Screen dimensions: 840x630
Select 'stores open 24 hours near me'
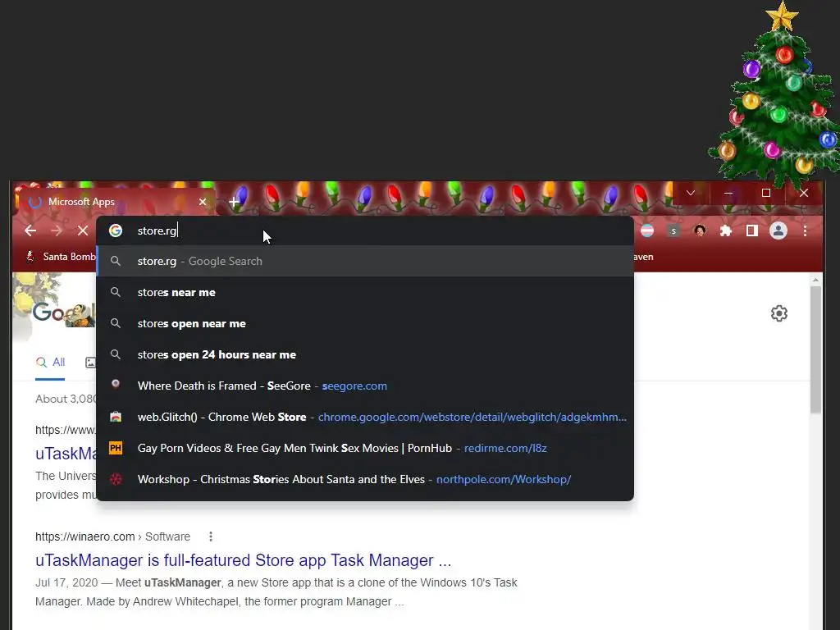[x=365, y=354]
